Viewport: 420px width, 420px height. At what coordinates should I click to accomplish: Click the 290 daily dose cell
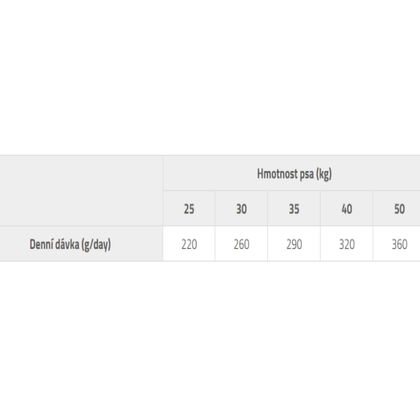[x=294, y=244]
